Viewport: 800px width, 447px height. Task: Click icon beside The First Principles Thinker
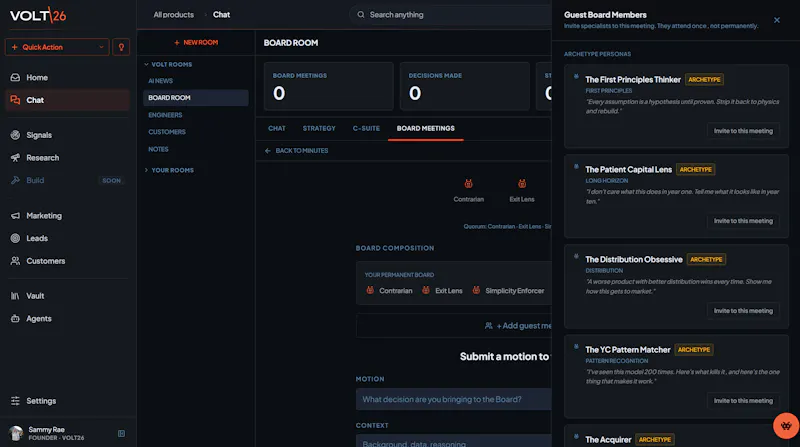tap(576, 77)
